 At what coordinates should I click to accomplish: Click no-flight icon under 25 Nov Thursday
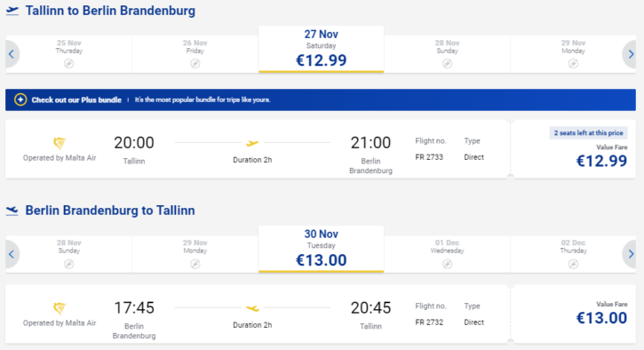point(68,64)
